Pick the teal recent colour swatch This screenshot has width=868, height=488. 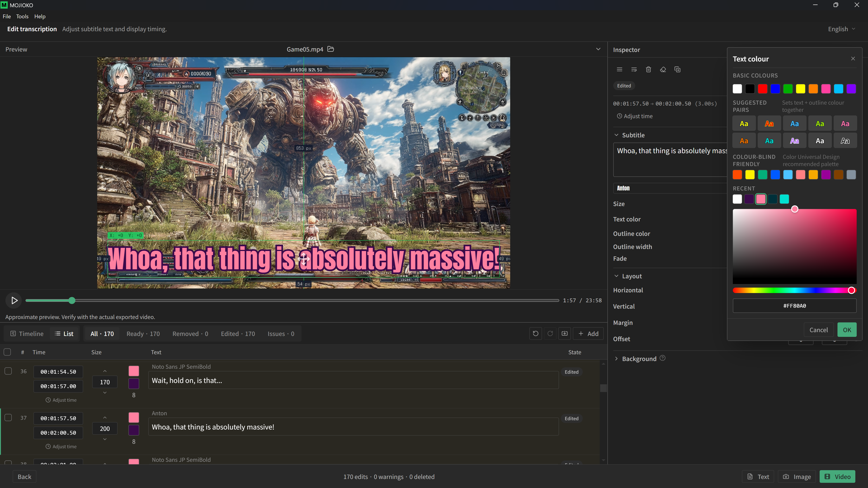pos(784,199)
